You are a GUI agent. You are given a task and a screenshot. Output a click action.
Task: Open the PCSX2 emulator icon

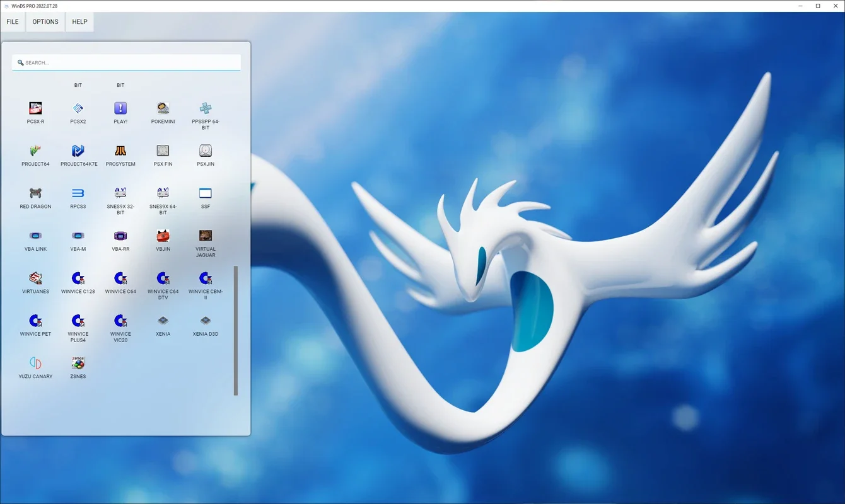78,108
